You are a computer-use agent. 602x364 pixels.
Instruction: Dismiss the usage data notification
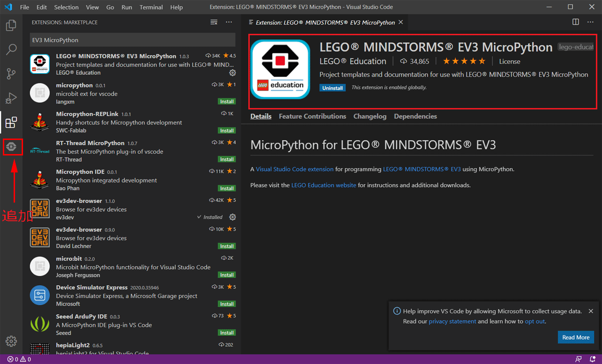point(591,311)
